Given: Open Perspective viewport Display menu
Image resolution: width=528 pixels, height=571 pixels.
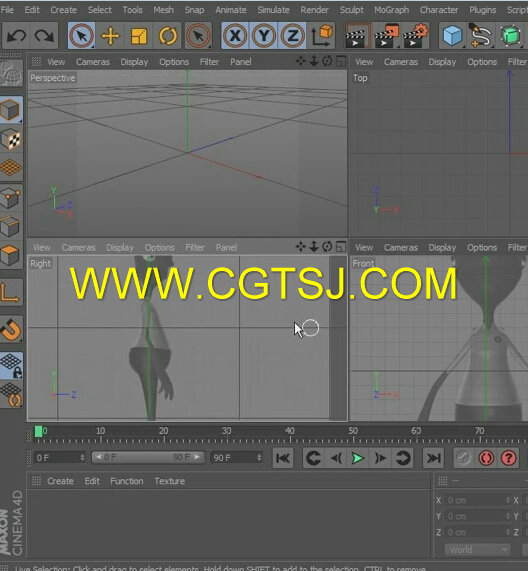Looking at the screenshot, I should [x=134, y=62].
